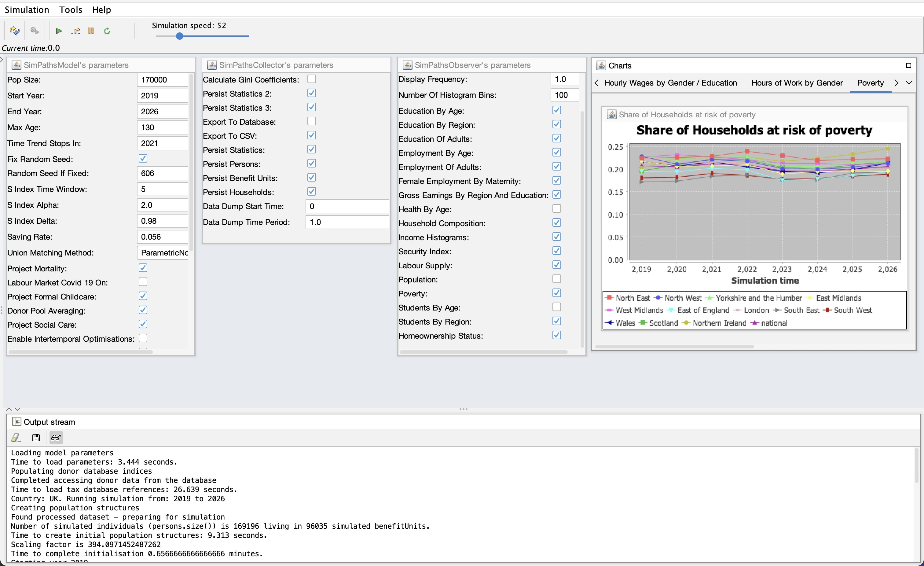Click the Display Frequency field
The image size is (924, 566).
point(565,79)
